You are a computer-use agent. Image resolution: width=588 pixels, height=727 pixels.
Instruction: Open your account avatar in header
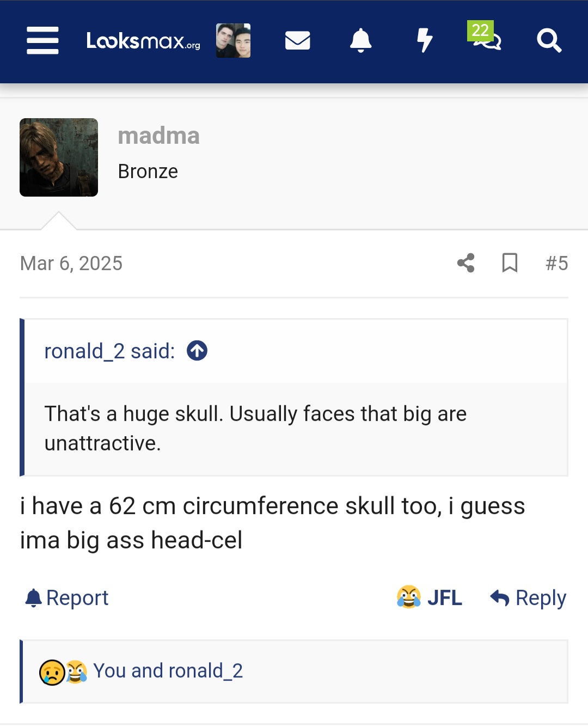pos(233,40)
